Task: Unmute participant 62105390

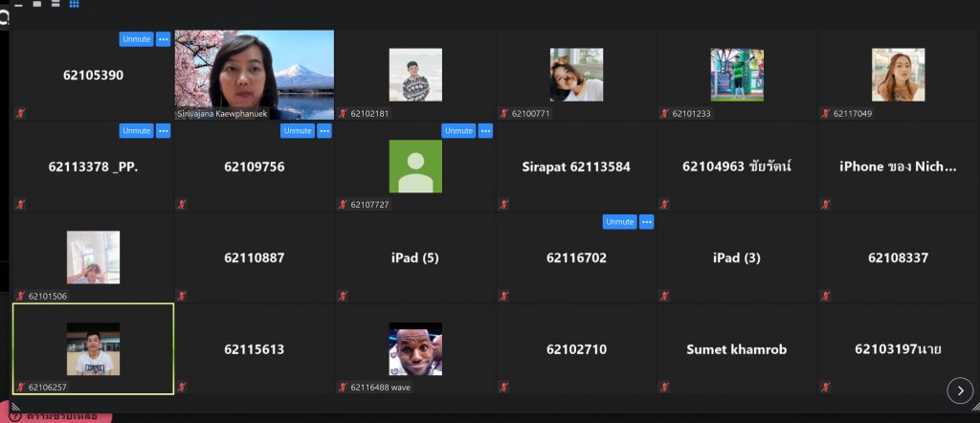Action: (136, 39)
